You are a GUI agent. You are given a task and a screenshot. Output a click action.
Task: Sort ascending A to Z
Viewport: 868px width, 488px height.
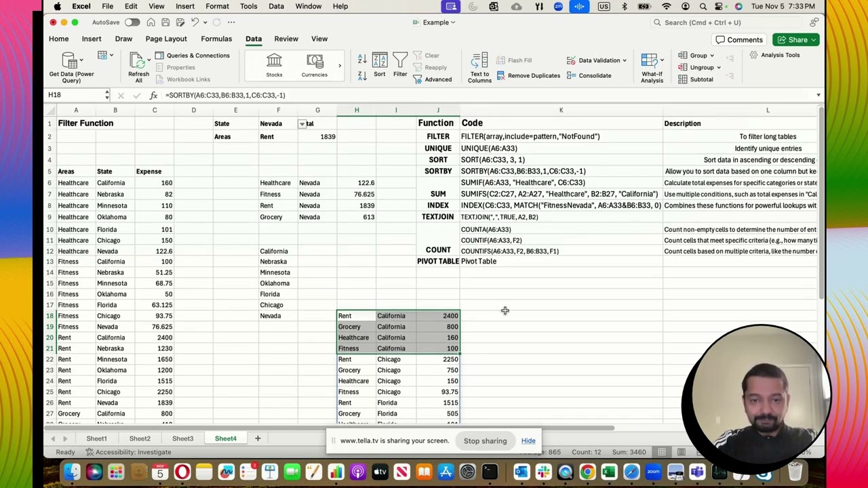click(x=362, y=60)
